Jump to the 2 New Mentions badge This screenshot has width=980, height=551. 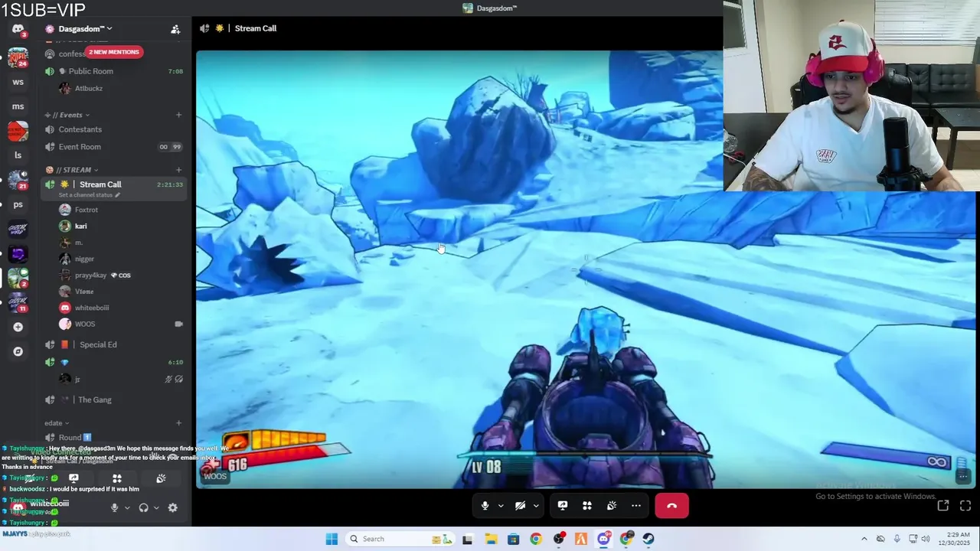[113, 52]
